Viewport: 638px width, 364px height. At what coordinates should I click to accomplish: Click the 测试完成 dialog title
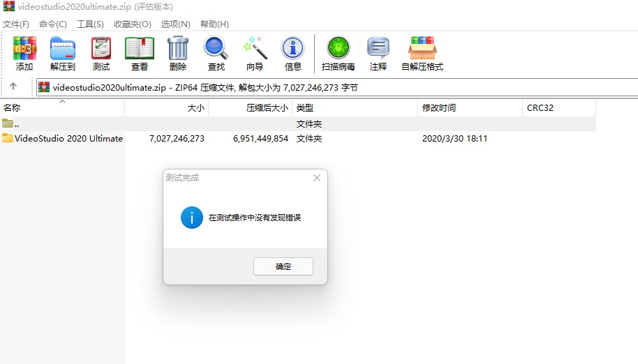tap(182, 178)
